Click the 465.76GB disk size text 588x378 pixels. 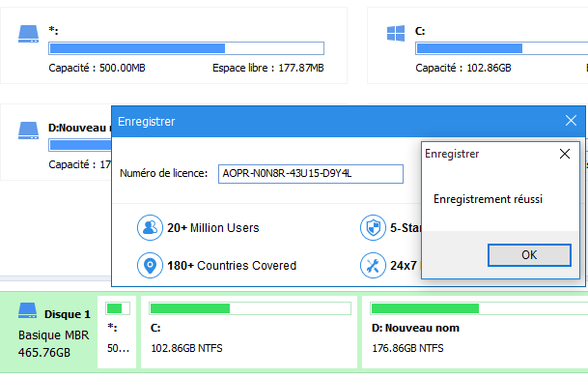tap(44, 353)
